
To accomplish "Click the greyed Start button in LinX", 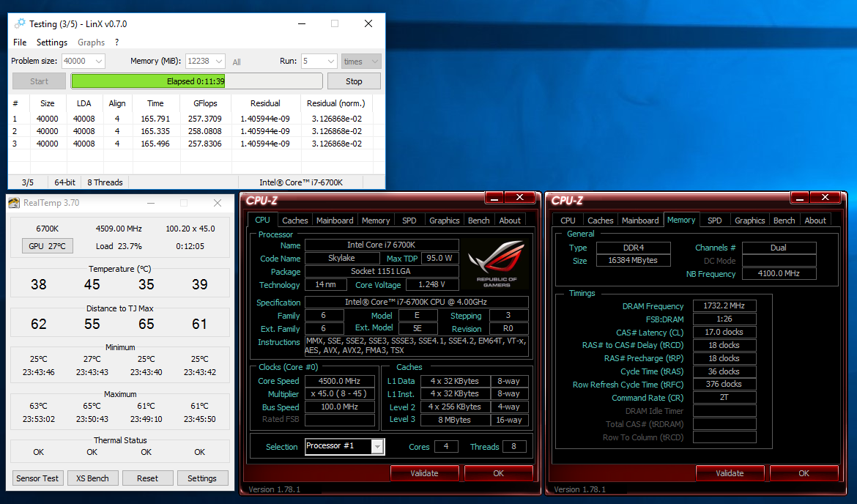I will [x=39, y=81].
